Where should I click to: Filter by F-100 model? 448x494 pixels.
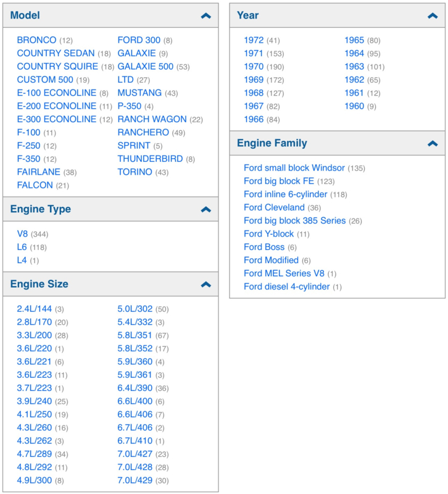(x=28, y=133)
